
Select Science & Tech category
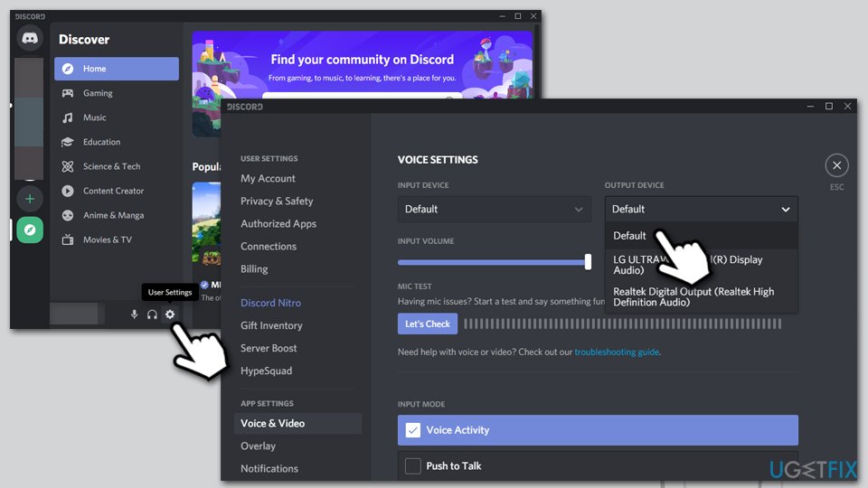[117, 166]
